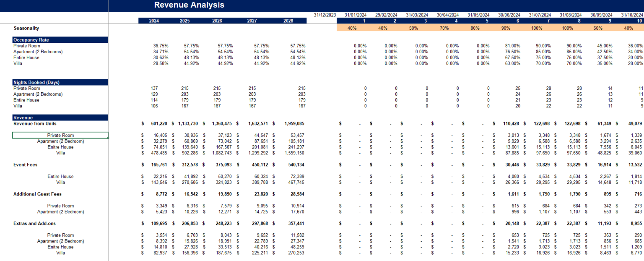Select the Seasonality row label
The width and height of the screenshot is (644, 261).
(26, 28)
